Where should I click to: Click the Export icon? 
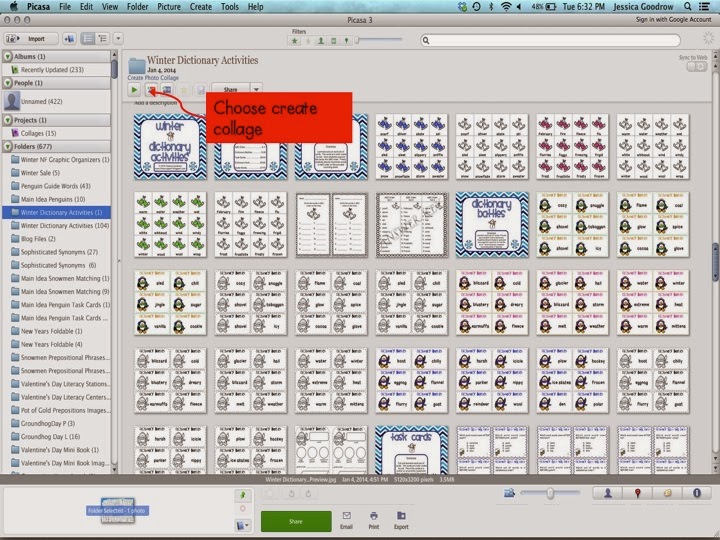[401, 520]
